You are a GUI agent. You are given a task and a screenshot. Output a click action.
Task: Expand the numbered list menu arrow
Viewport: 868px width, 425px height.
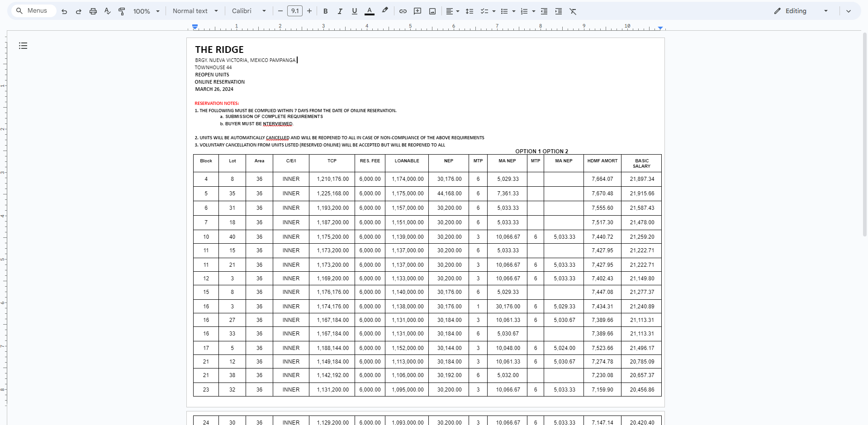point(534,11)
